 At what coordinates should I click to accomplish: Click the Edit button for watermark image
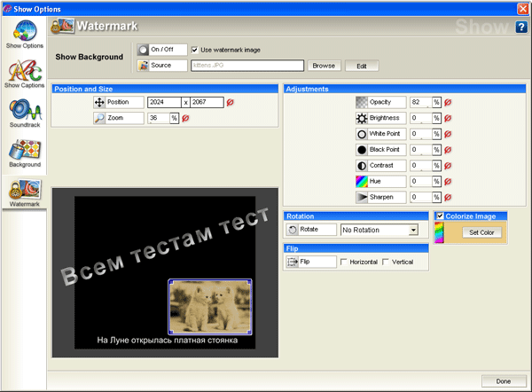362,66
